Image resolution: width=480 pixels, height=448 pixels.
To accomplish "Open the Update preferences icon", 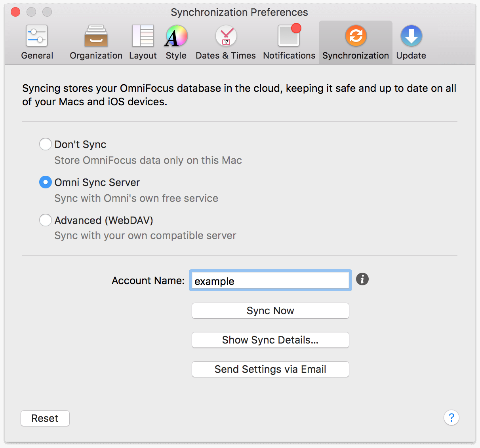I will click(x=411, y=36).
